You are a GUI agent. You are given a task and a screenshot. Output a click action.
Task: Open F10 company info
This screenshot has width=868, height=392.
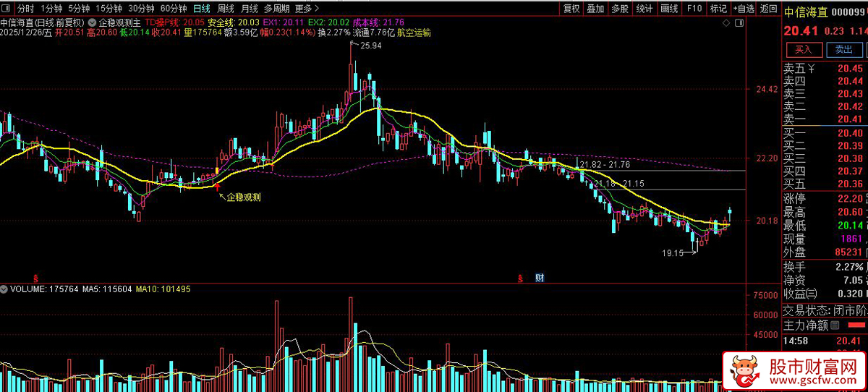click(694, 9)
